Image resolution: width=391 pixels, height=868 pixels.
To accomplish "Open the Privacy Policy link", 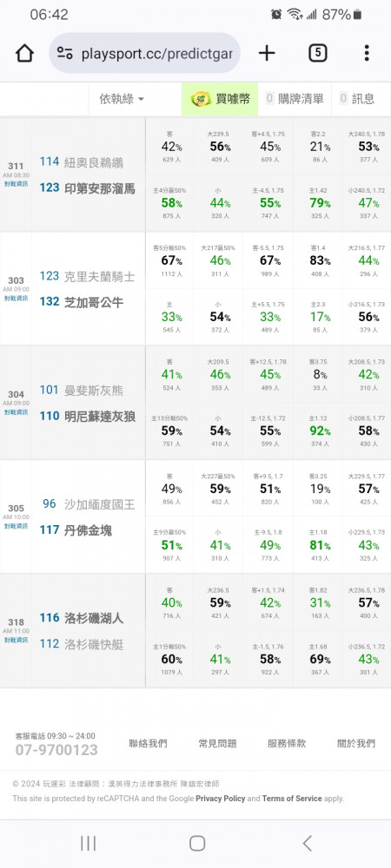I will tap(221, 799).
